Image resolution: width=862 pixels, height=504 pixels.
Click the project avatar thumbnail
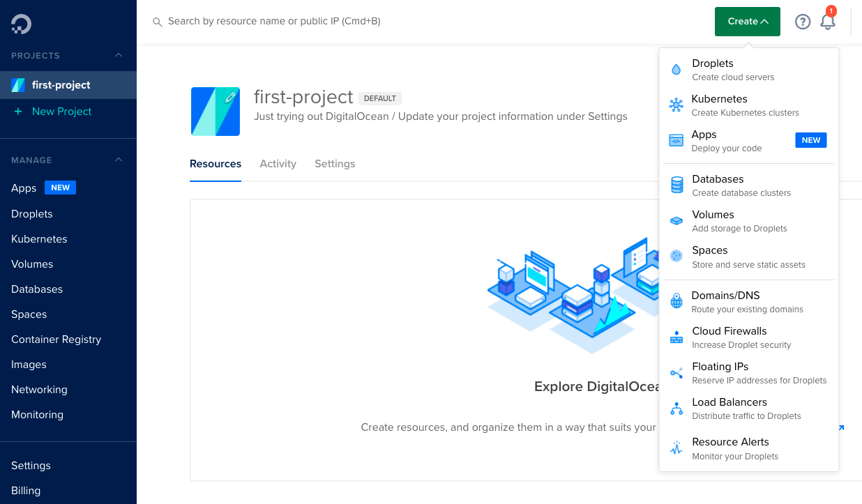[215, 112]
